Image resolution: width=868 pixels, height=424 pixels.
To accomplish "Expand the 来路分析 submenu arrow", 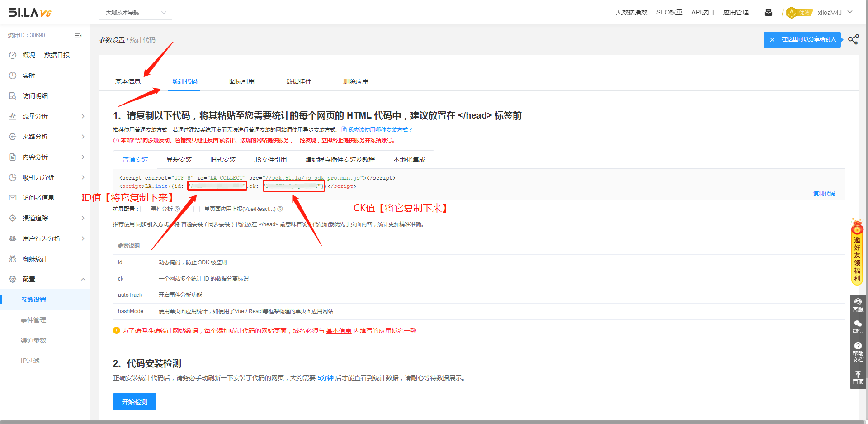I will 83,137.
